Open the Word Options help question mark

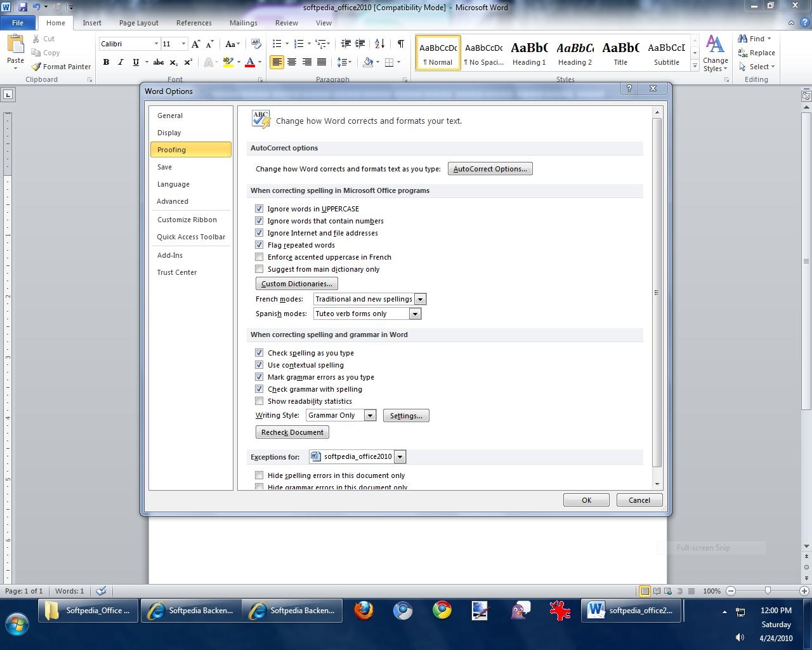tap(629, 89)
